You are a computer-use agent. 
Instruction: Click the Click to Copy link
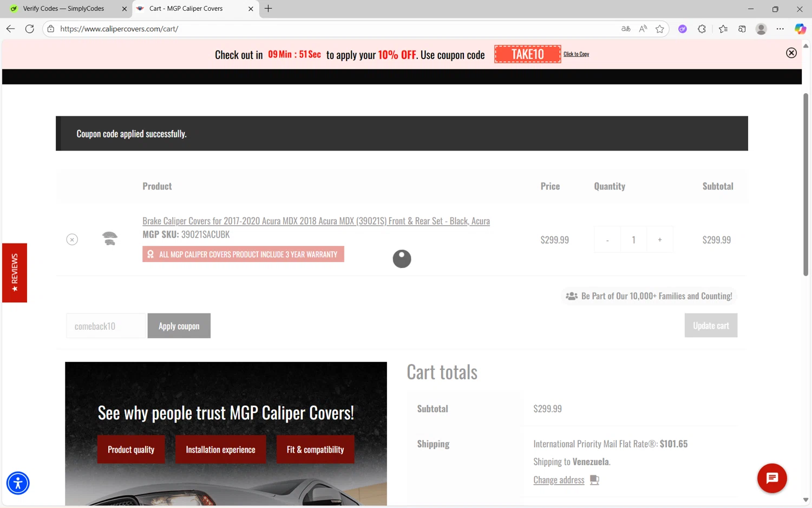pos(576,54)
